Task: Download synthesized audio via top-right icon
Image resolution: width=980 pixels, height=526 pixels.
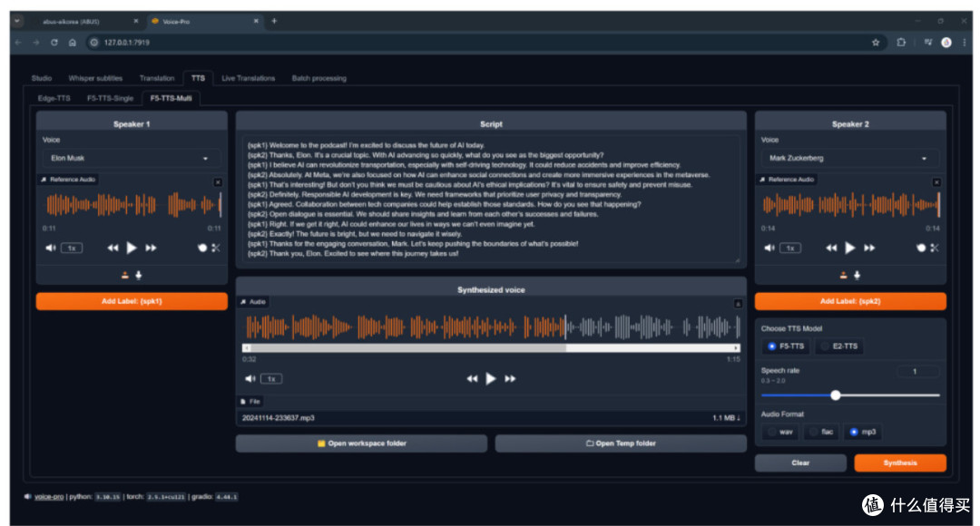Action: pyautogui.click(x=738, y=304)
